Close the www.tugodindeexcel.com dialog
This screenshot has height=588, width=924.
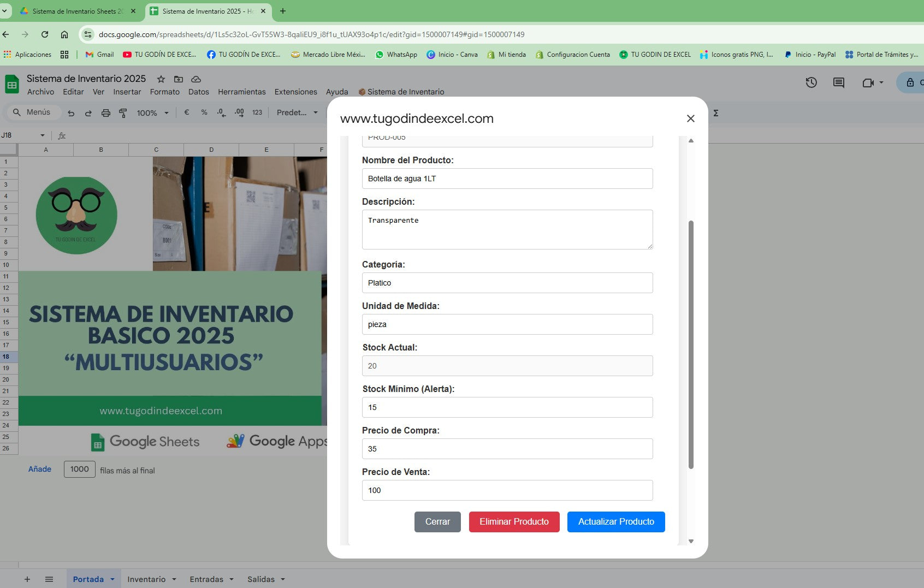click(x=690, y=118)
